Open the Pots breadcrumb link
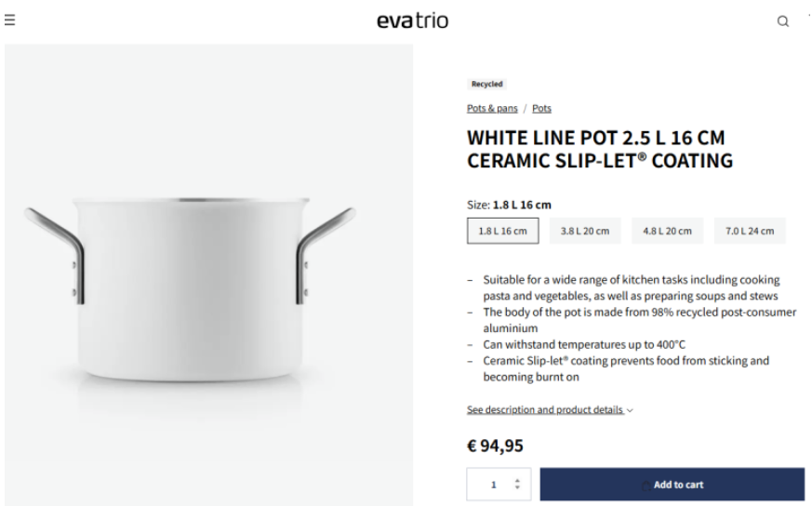Image resolution: width=812 pixels, height=506 pixels. click(541, 108)
